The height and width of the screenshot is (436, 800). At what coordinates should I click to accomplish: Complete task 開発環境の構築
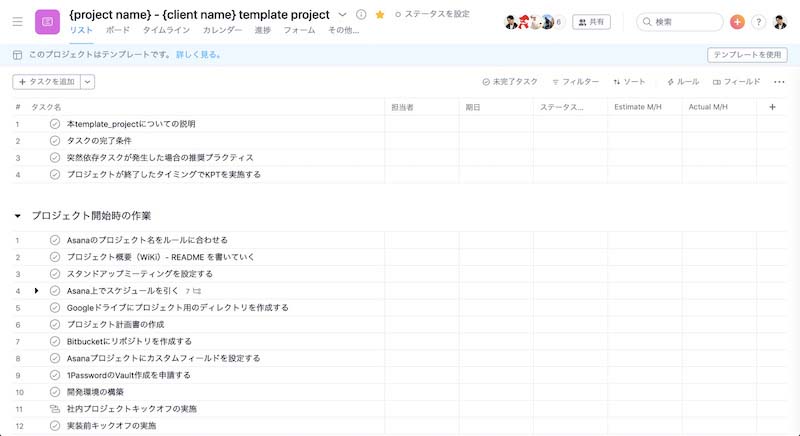pyautogui.click(x=55, y=392)
